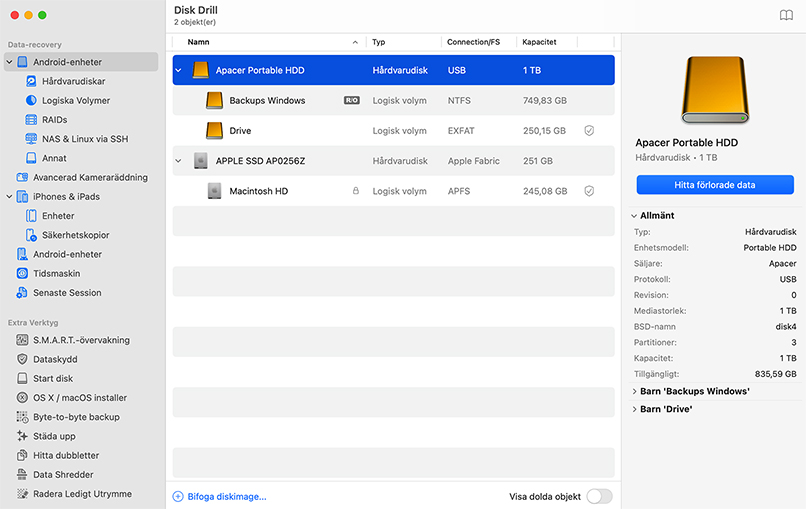
Task: Select the APPLE SSD AP0256Z disk name
Action: point(260,161)
